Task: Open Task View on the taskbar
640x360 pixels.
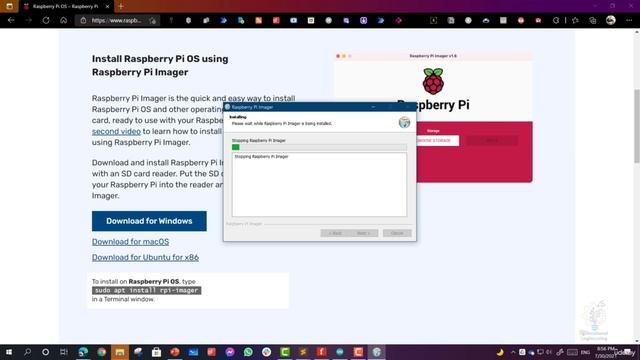Action: coord(64,352)
